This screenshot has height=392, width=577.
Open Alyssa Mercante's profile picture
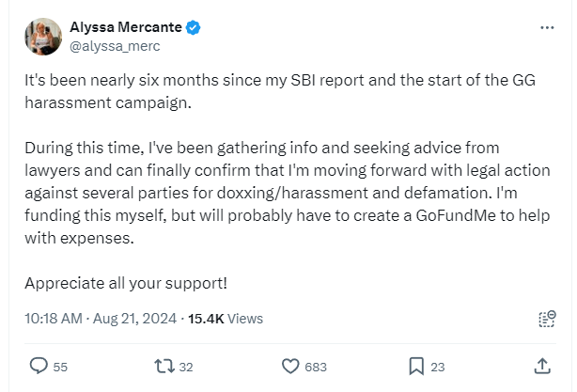tap(41, 37)
